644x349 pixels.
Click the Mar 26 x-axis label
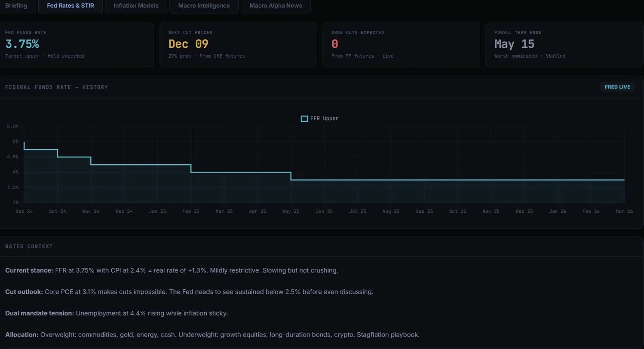point(624,211)
